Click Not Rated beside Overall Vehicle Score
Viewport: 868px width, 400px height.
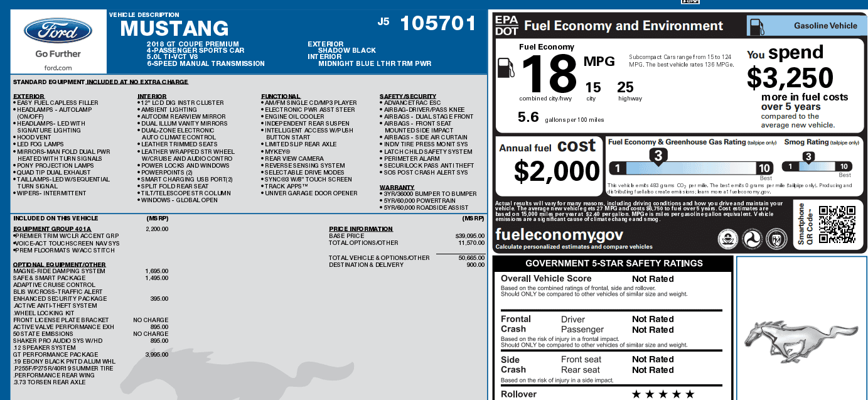pyautogui.click(x=653, y=279)
